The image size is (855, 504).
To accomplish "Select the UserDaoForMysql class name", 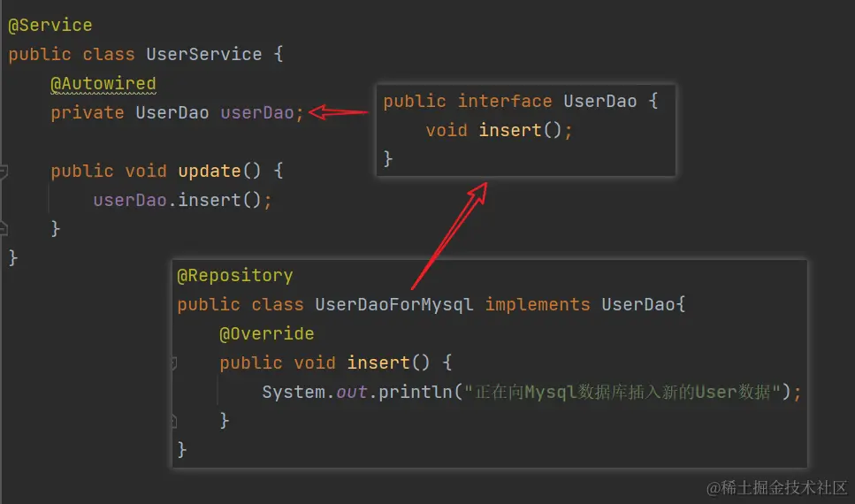I will pyautogui.click(x=394, y=304).
